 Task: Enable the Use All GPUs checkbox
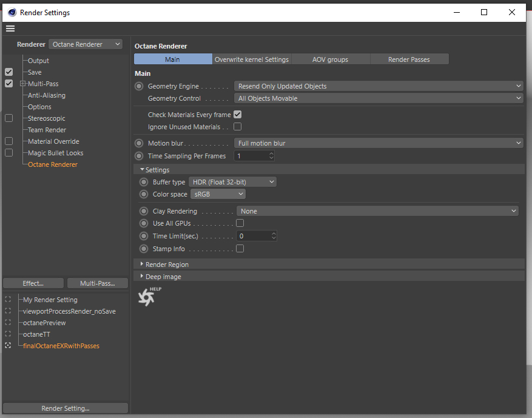point(240,223)
